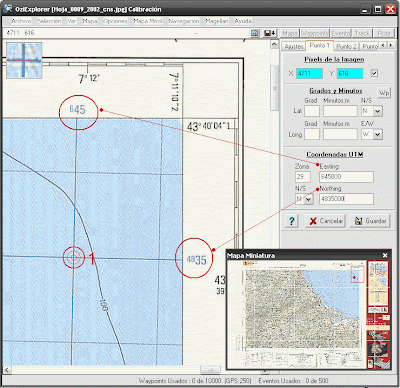Click the tab scroll left arrow
The height and width of the screenshot is (388, 400).
click(383, 45)
